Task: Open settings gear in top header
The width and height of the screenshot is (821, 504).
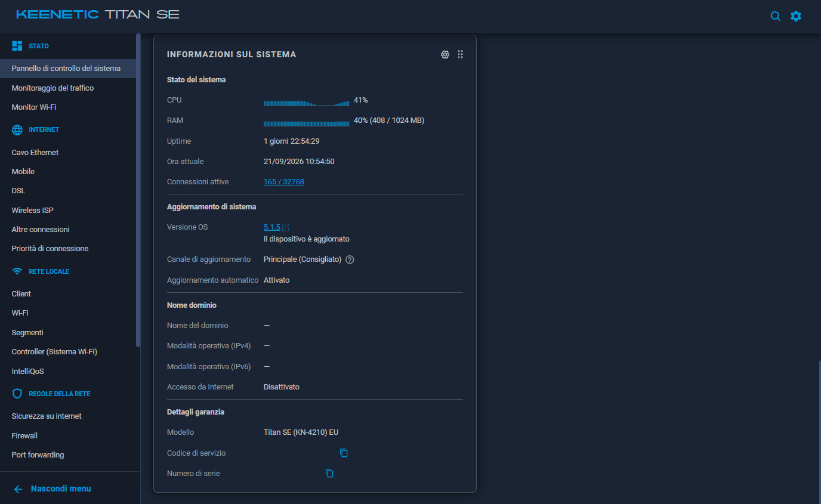Action: click(796, 16)
